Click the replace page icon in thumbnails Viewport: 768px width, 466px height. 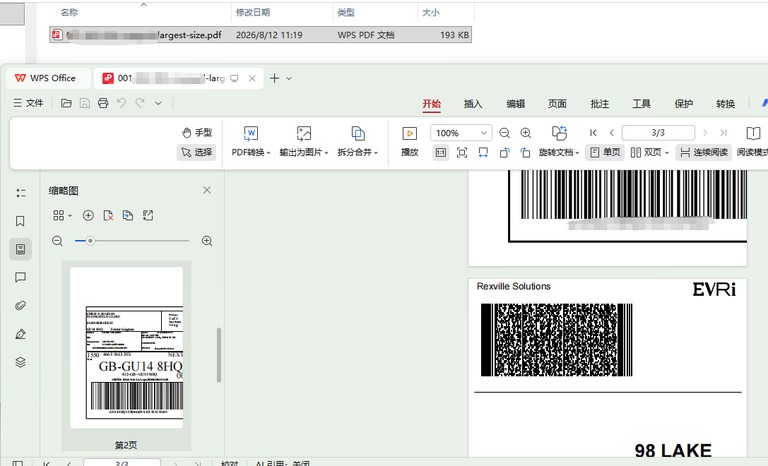point(148,215)
